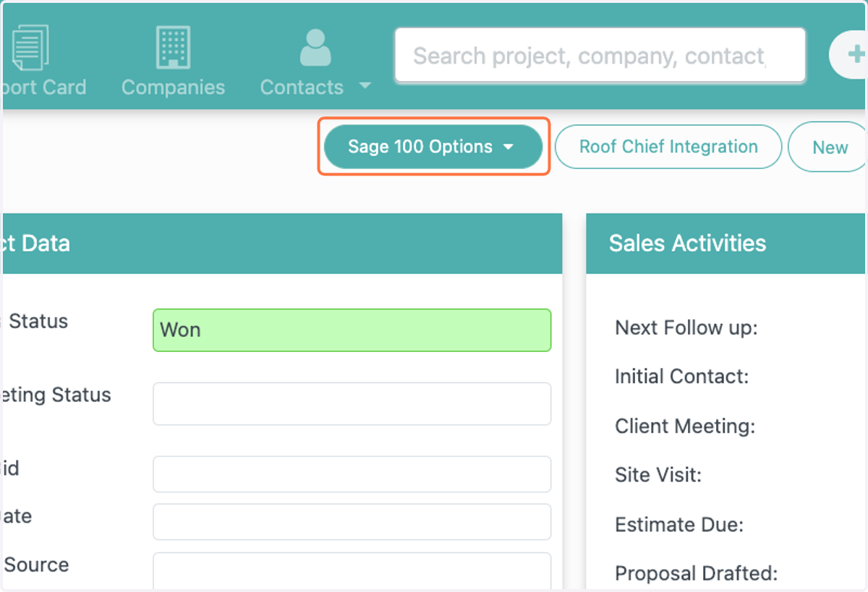The width and height of the screenshot is (868, 592).
Task: Click the Companies menu label
Action: (173, 87)
